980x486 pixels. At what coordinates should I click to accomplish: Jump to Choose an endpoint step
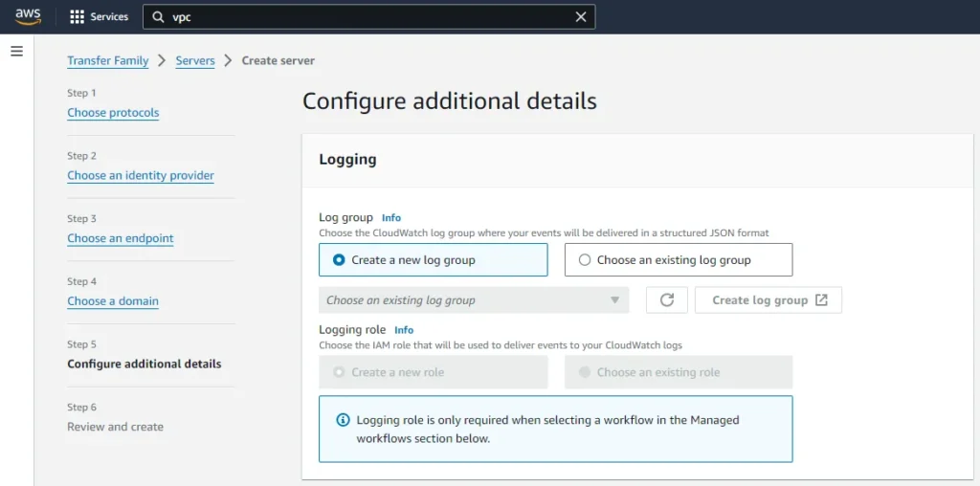click(121, 238)
